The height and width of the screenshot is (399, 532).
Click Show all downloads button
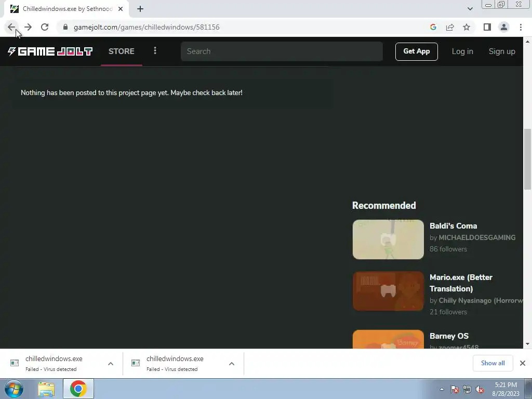click(x=493, y=363)
